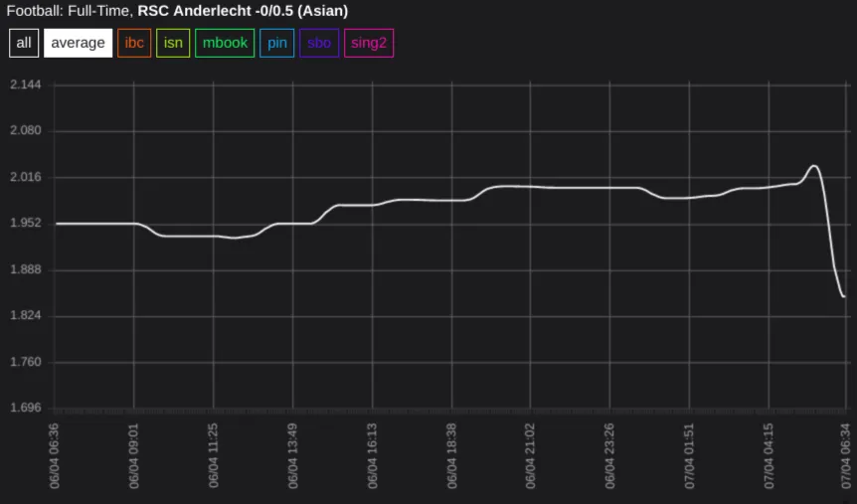Viewport: 857px width, 504px height.
Task: Click the line's final low point at chart end
Action: point(843,296)
